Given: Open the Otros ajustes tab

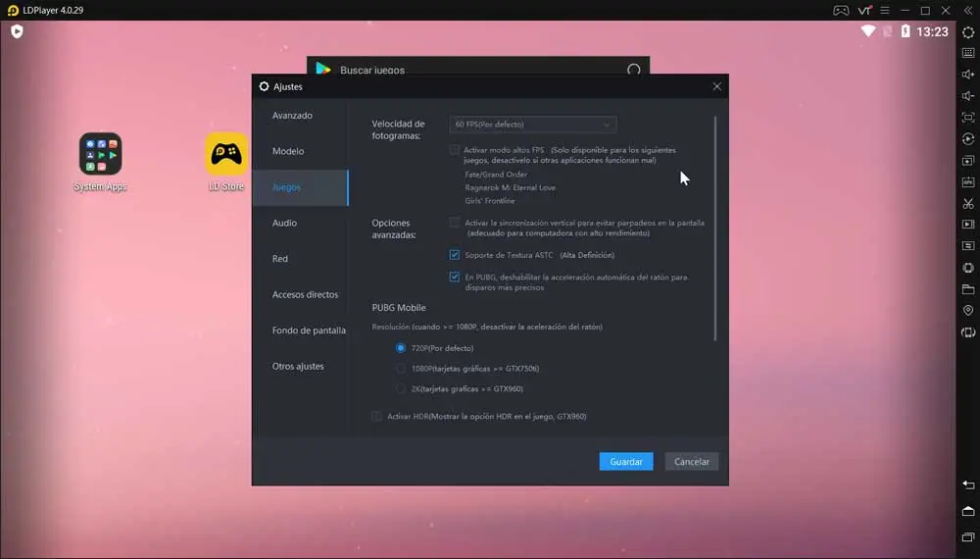Looking at the screenshot, I should [x=301, y=367].
